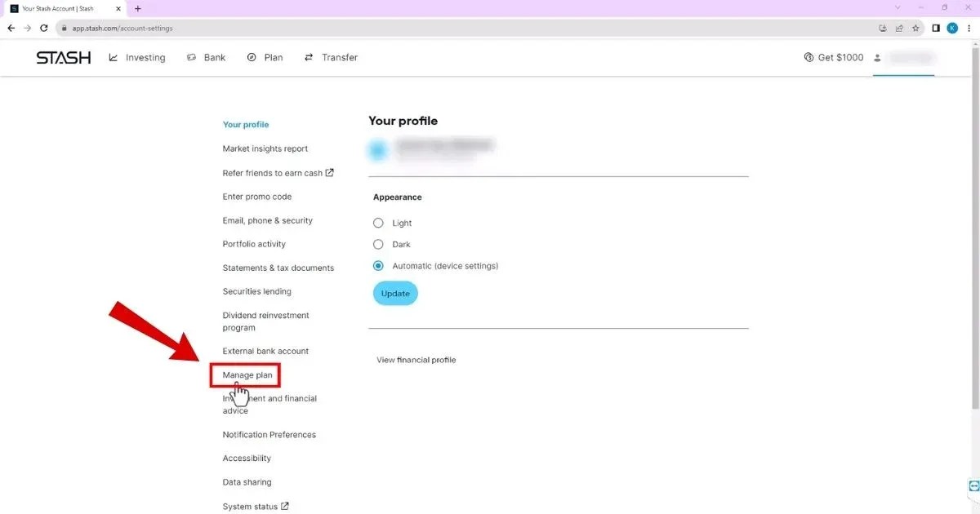The image size is (980, 514).
Task: Open the install-page icon in the address bar
Action: pos(883,27)
